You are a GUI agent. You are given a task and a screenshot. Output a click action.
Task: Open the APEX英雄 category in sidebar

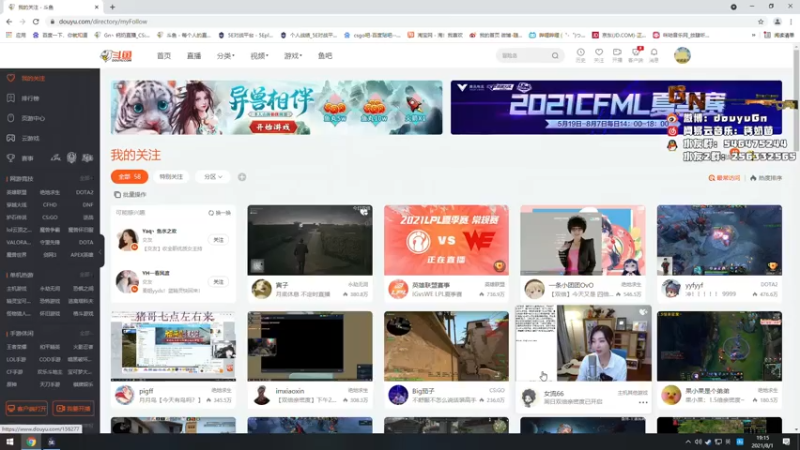point(82,255)
